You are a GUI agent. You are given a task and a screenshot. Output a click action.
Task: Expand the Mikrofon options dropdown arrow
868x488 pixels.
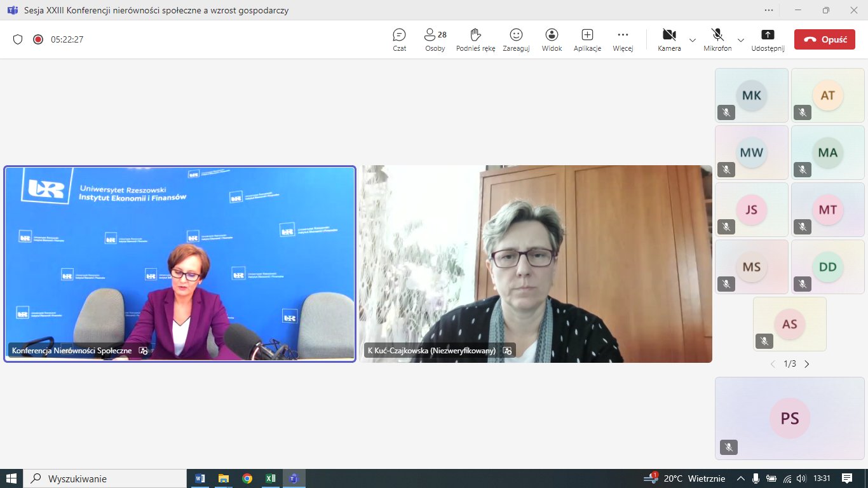[x=741, y=39]
